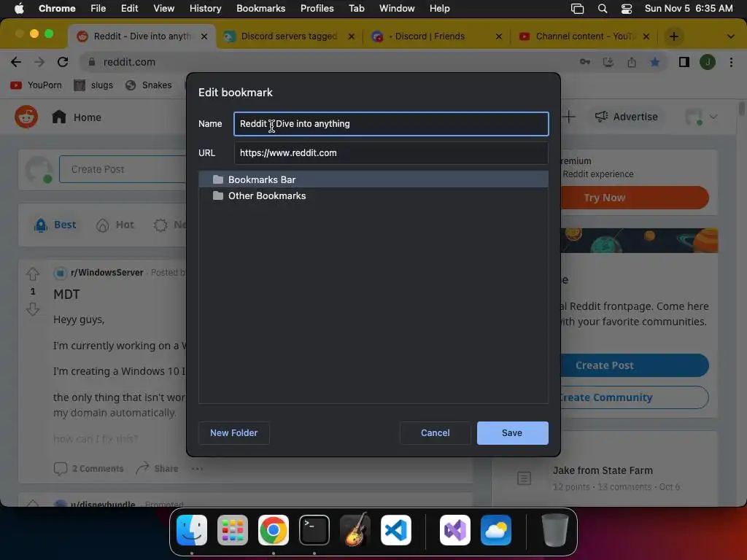Open the Chrome profile avatar J
747x560 pixels.
click(708, 62)
